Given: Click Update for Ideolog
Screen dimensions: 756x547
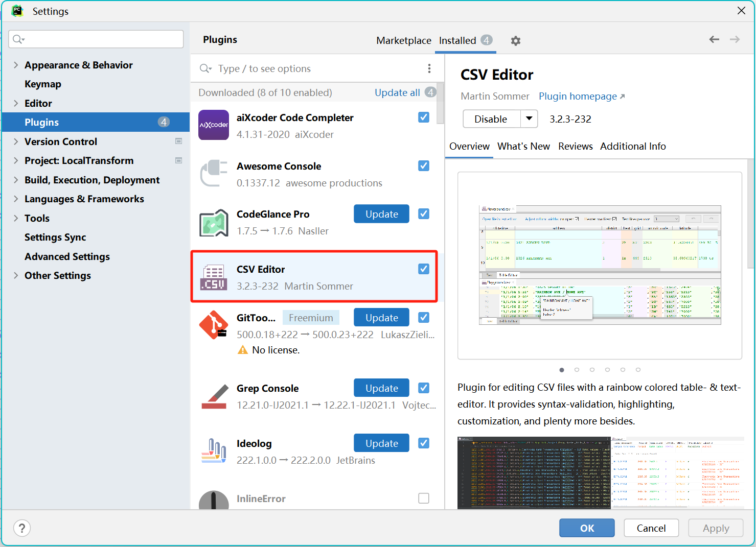Looking at the screenshot, I should coord(381,443).
